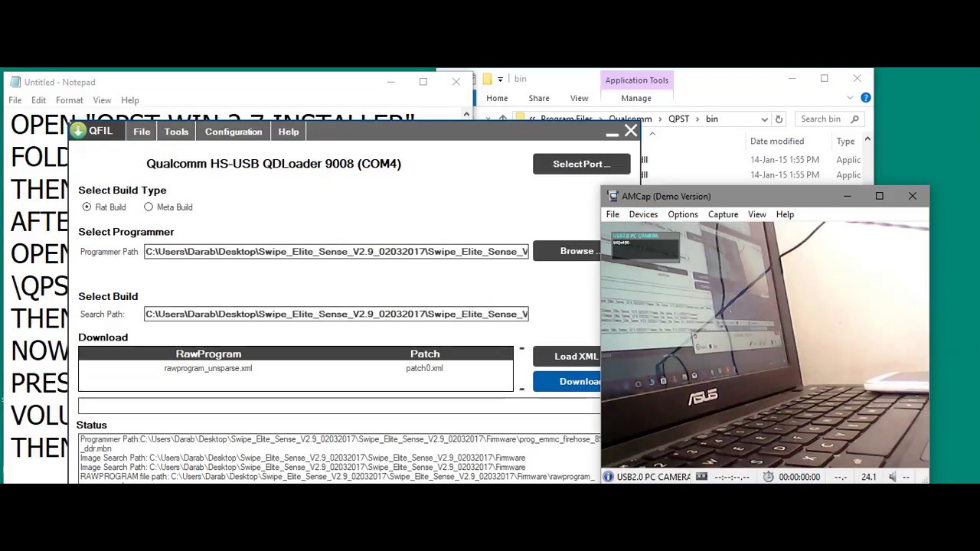Image resolution: width=980 pixels, height=551 pixels.
Task: Open the QFIL Tools menu
Action: click(x=176, y=132)
